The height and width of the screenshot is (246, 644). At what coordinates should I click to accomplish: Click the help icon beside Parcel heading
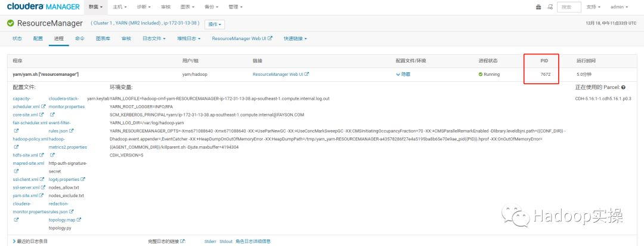click(623, 88)
